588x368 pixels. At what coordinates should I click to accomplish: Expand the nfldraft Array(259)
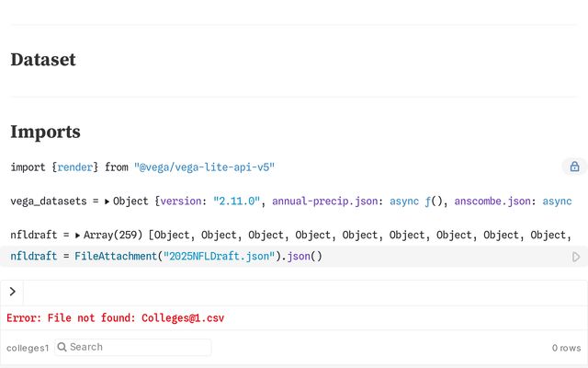click(77, 236)
